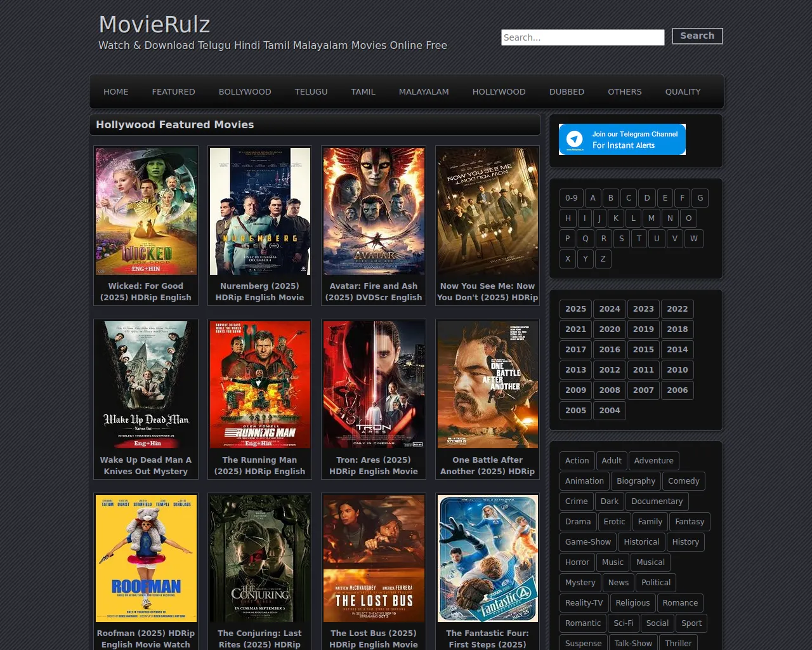Click the Telegram channel icon banner
Viewport: 812px width, 650px height.
pyautogui.click(x=622, y=139)
